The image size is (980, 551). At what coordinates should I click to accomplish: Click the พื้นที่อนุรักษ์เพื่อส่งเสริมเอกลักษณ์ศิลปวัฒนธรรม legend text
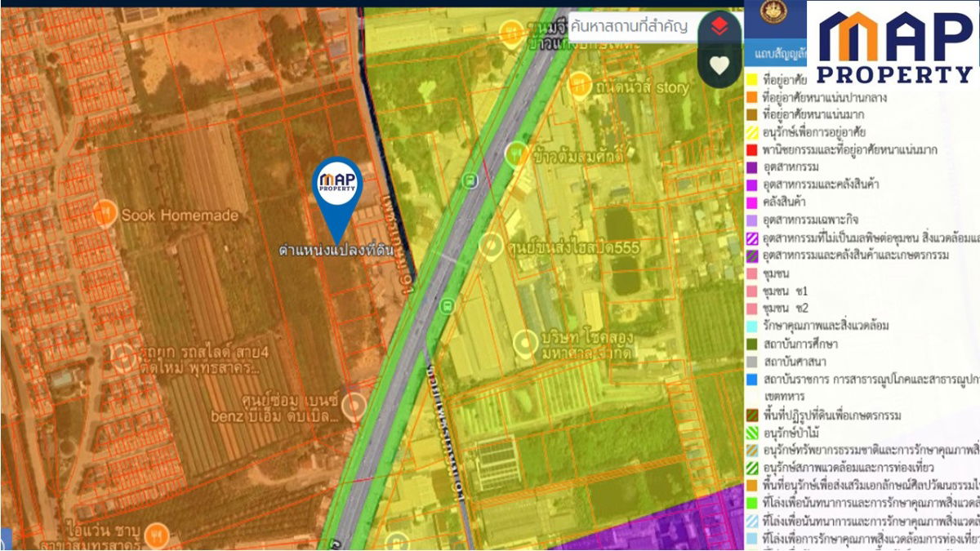point(871,486)
